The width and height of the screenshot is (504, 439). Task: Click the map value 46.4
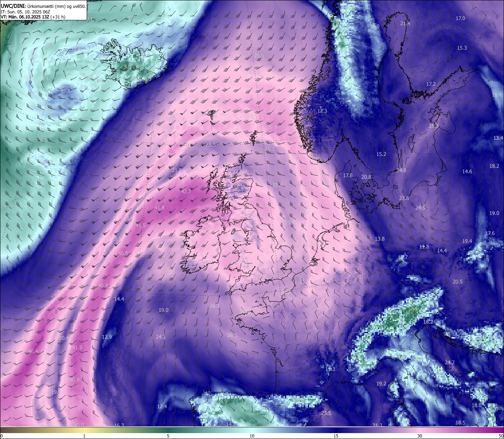click(x=33, y=352)
